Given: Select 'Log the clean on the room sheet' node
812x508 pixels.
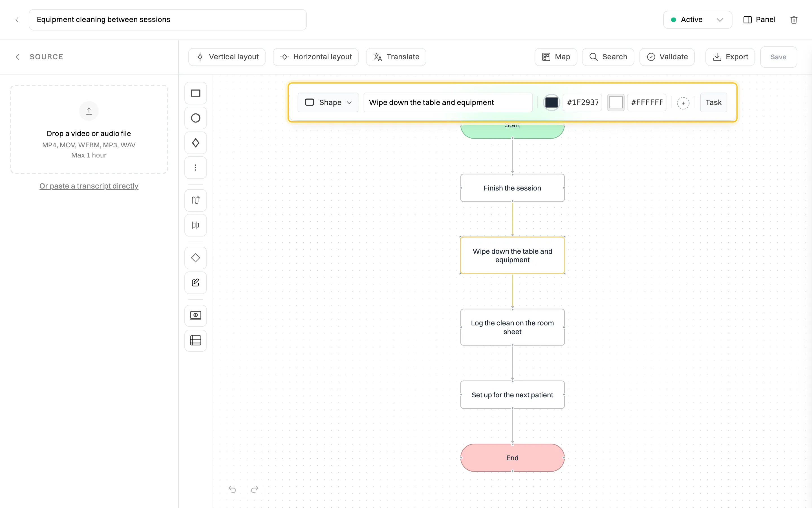Looking at the screenshot, I should 512,327.
